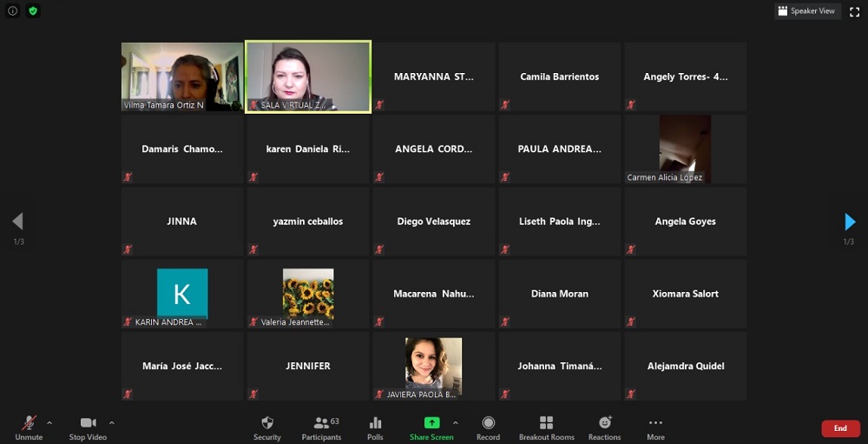The height and width of the screenshot is (444, 868).
Task: Expand Share Screen options arrow
Action: point(456,423)
